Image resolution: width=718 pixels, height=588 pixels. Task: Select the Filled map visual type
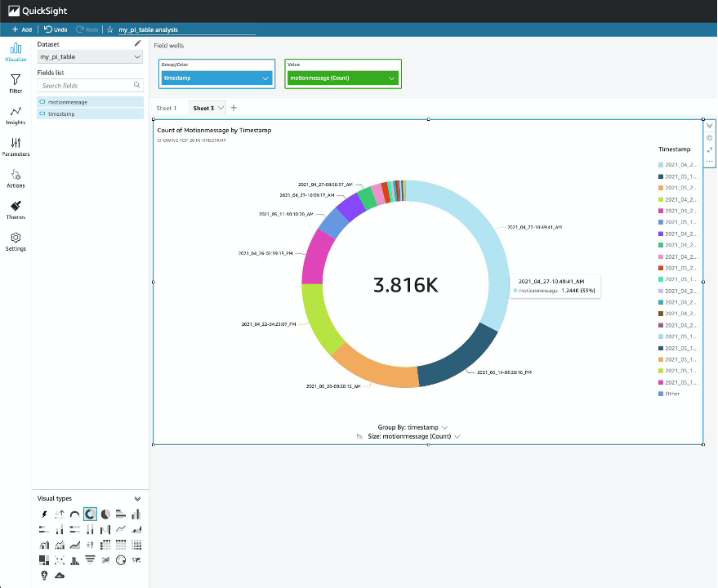click(136, 560)
